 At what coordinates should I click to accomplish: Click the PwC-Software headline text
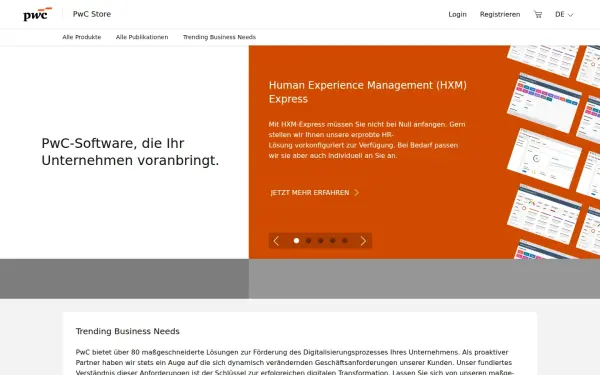point(130,152)
